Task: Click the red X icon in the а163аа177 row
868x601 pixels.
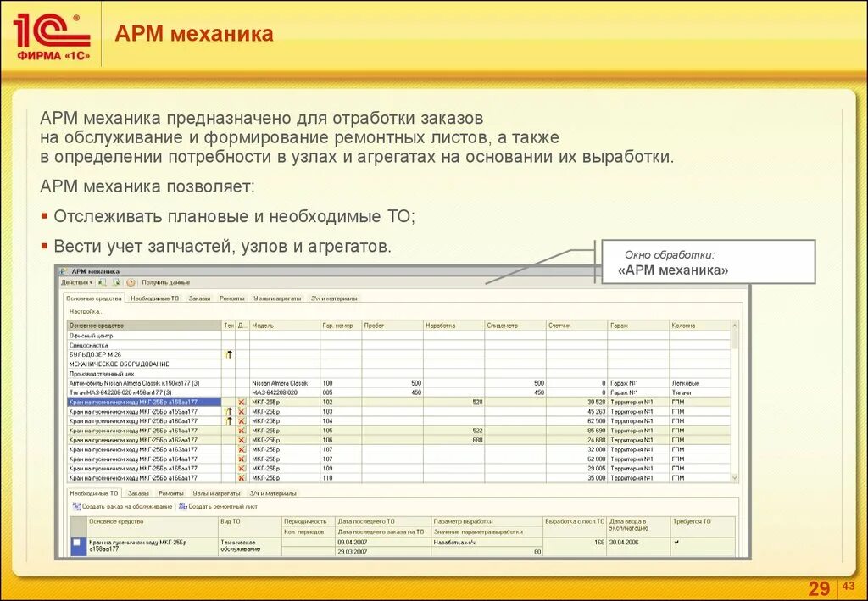Action: [x=242, y=449]
